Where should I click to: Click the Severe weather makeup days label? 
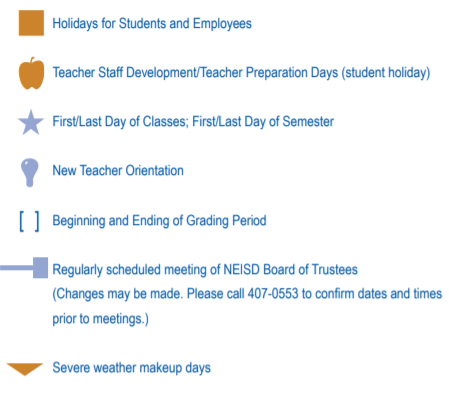(132, 368)
